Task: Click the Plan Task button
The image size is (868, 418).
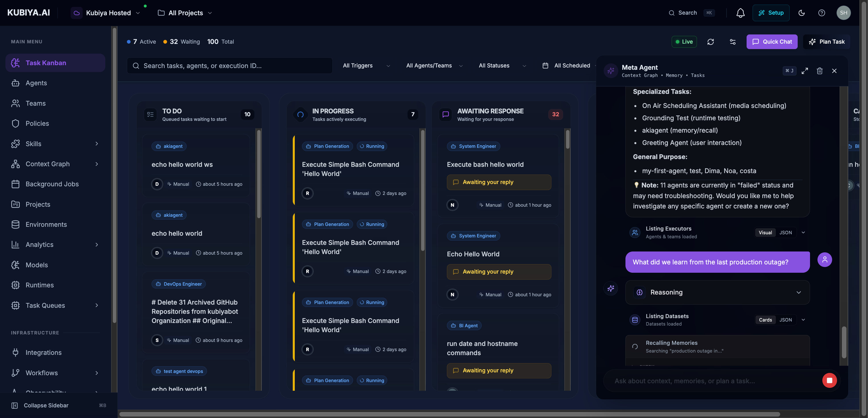Action: [827, 42]
